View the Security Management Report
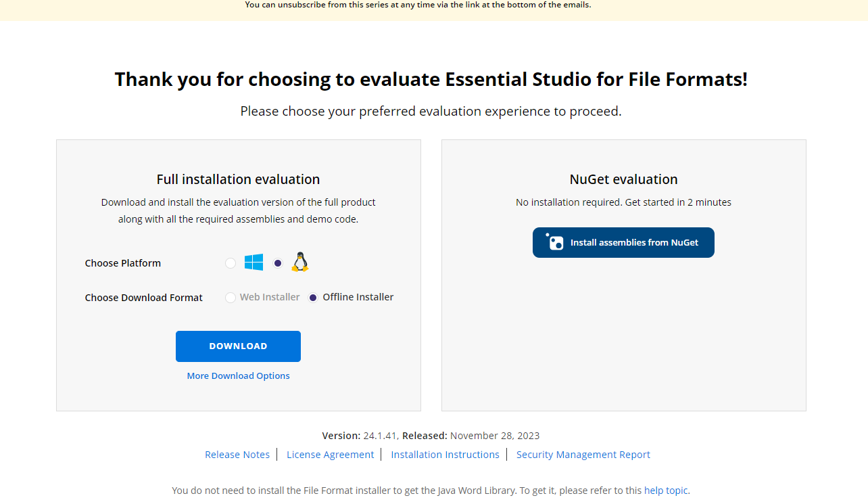The image size is (868, 500). pyautogui.click(x=583, y=454)
